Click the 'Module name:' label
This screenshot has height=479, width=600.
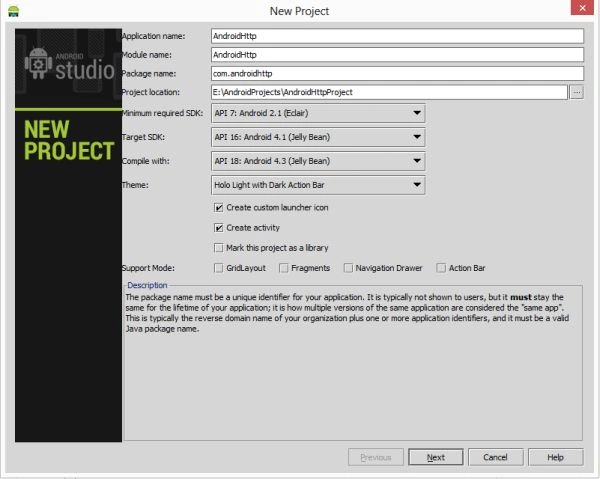147,55
